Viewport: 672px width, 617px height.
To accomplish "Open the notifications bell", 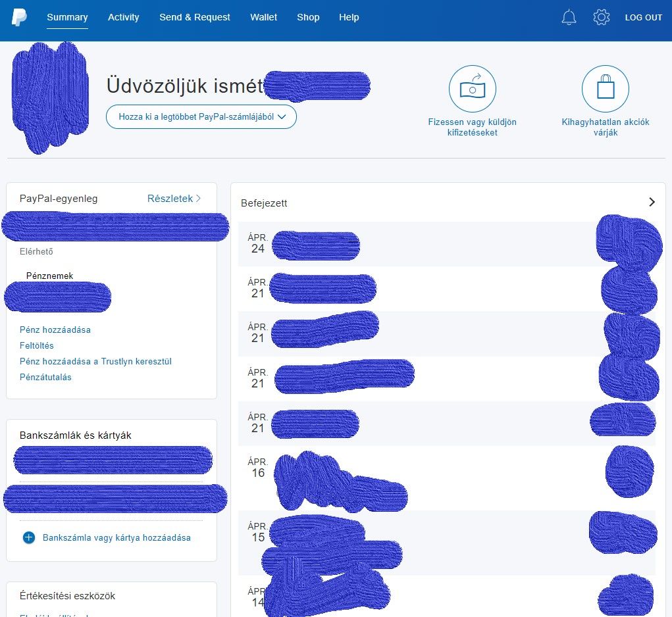I will 569,17.
